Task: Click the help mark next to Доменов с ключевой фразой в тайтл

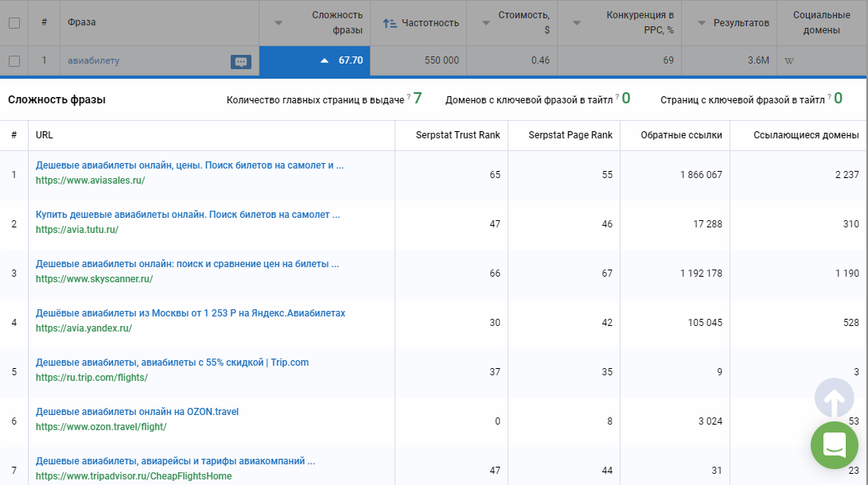Action: click(x=617, y=97)
